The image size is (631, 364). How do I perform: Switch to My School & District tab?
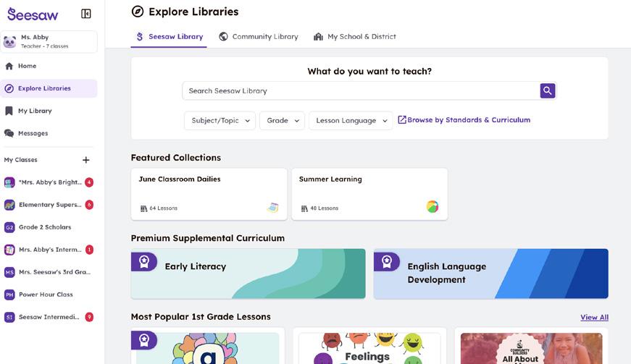354,37
